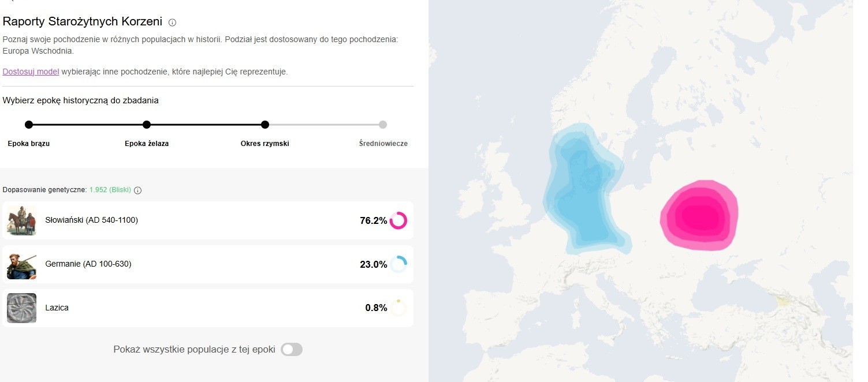Click the pink Slavic region on map
Screen dimensions: 868x382
click(x=700, y=216)
